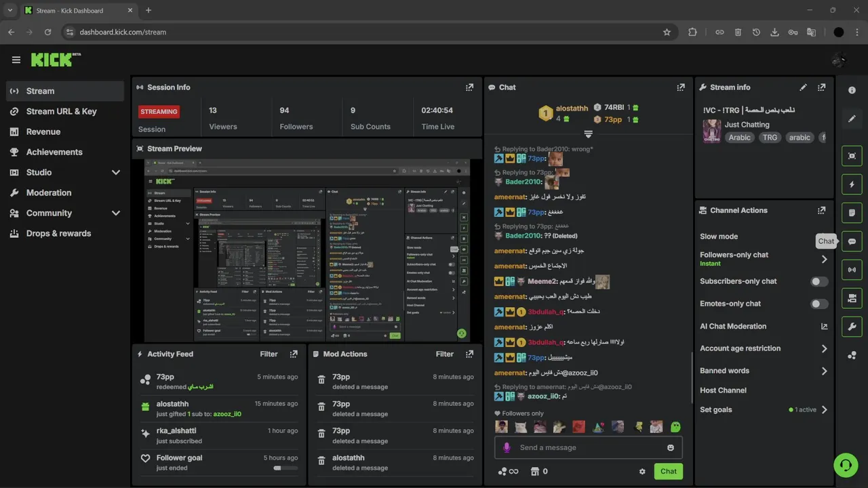Open Filter in Activity Feed

click(269, 354)
